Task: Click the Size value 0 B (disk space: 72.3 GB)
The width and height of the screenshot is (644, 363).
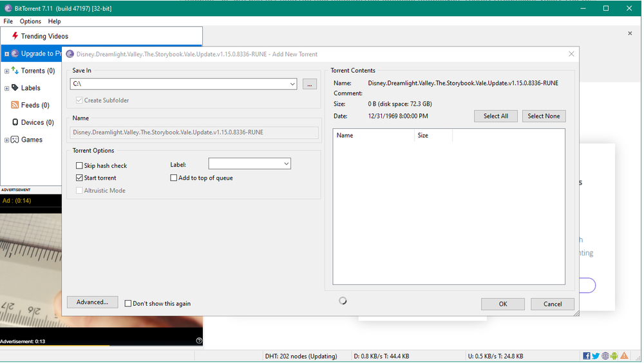Action: pyautogui.click(x=400, y=104)
